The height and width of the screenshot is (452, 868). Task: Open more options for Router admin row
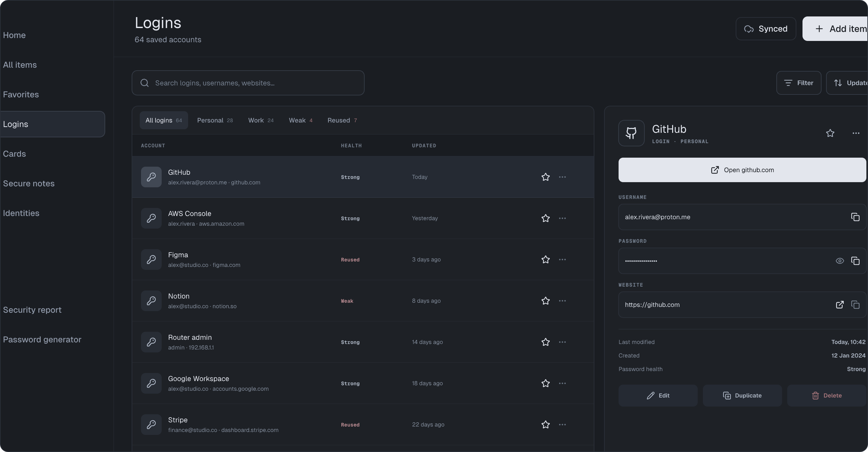point(562,342)
